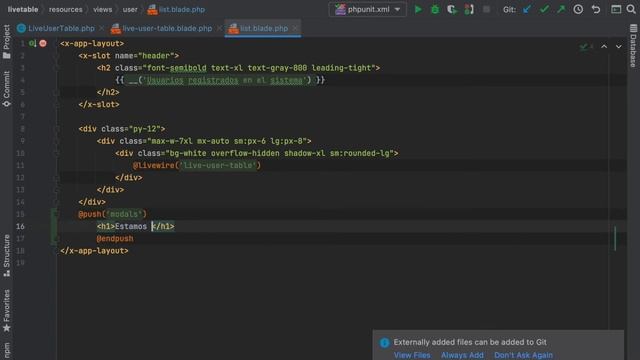Click the green change marker in scrollbar stripe
The width and height of the screenshot is (640, 360).
(x=615, y=238)
